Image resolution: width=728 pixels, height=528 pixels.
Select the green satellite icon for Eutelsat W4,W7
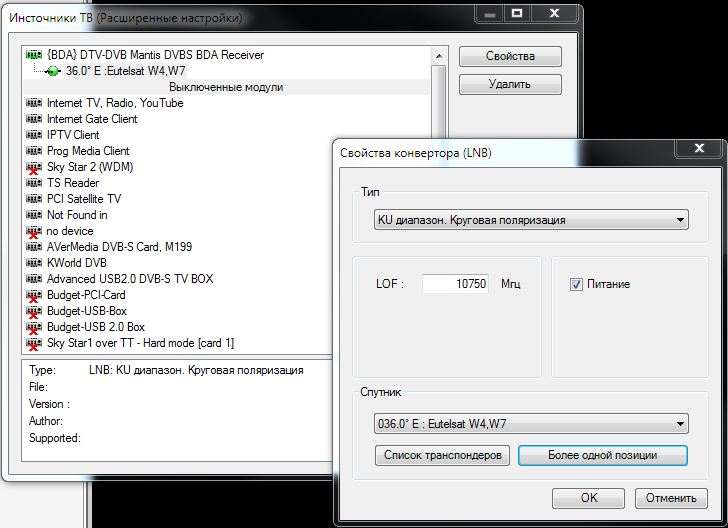click(x=54, y=71)
